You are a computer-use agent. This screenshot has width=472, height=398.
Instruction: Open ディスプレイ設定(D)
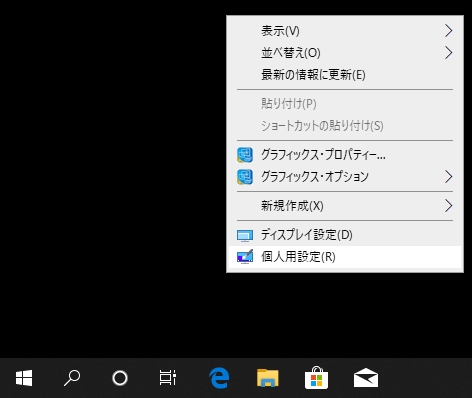click(345, 235)
